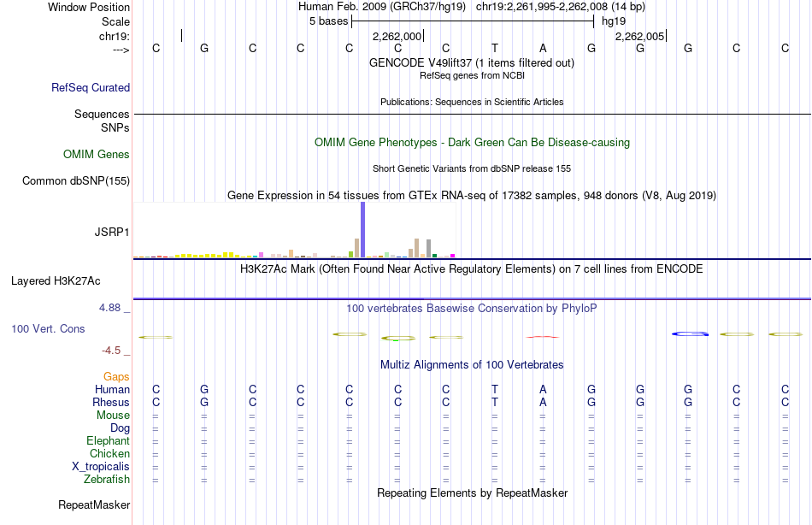Click the black Publications sequence item line
The width and height of the screenshot is (812, 525).
tap(472, 114)
